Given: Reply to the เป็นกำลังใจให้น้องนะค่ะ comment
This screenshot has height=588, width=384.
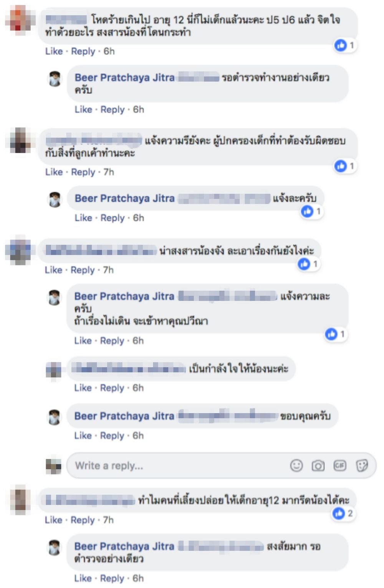Looking at the screenshot, I should 112,388.
